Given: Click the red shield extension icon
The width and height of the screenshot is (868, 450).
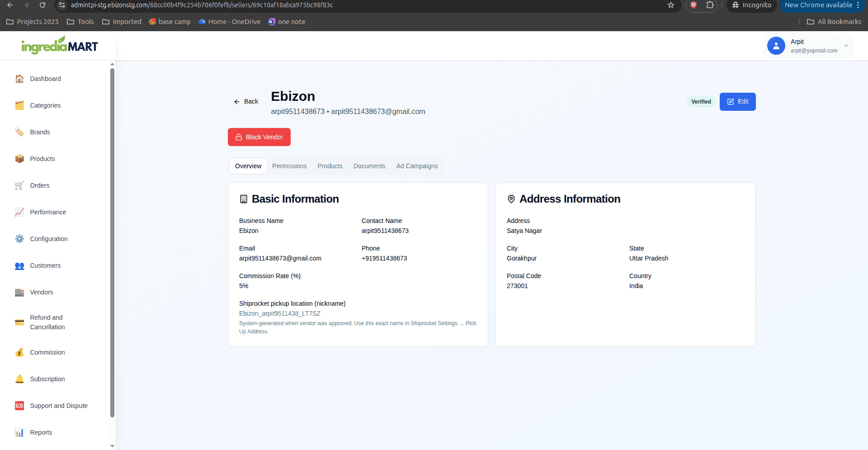Looking at the screenshot, I should coord(693,5).
